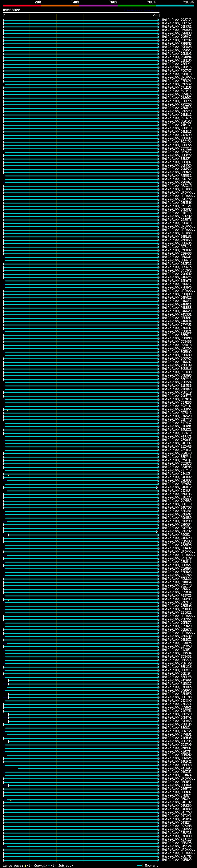
Task: Click the red 20% identity legend segment
Action: [22, 6]
